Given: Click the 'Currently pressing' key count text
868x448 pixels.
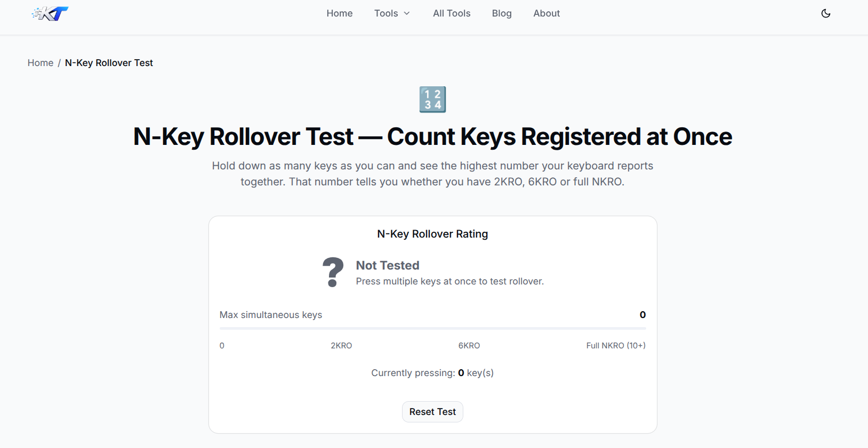Looking at the screenshot, I should (x=432, y=373).
